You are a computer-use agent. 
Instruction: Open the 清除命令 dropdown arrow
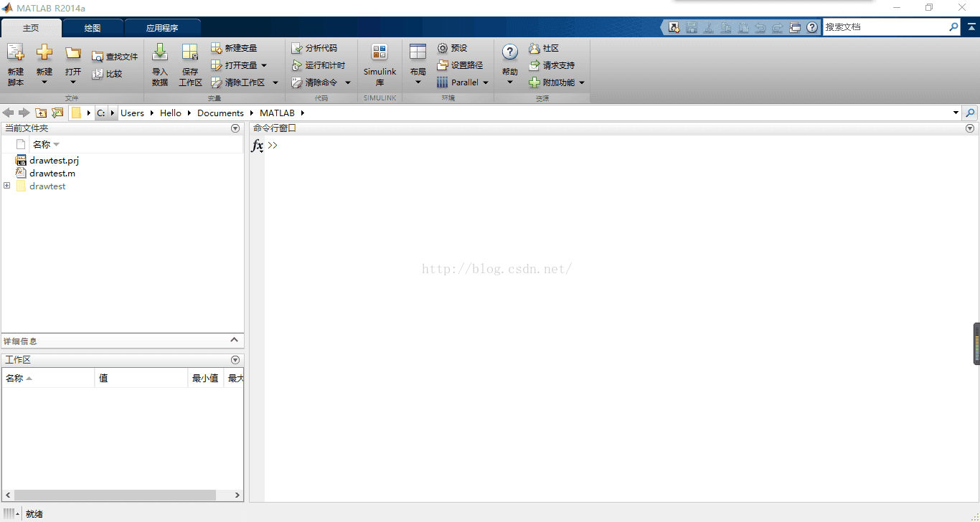[x=348, y=82]
